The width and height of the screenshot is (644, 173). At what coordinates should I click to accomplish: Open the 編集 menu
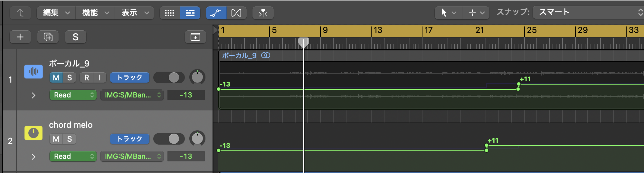[x=56, y=13]
